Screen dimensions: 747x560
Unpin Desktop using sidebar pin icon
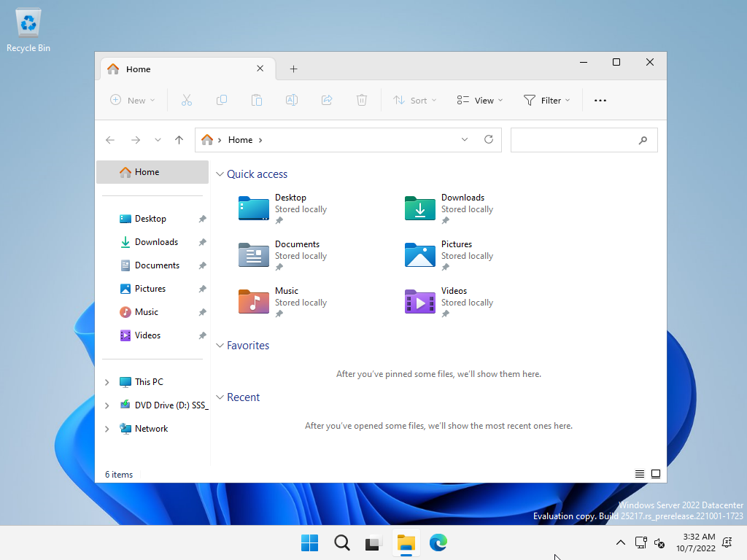(203, 219)
